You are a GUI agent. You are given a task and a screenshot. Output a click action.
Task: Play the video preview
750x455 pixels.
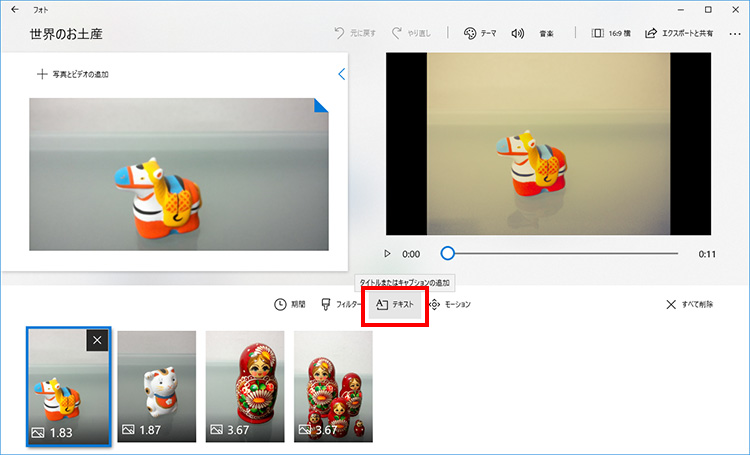click(x=388, y=254)
